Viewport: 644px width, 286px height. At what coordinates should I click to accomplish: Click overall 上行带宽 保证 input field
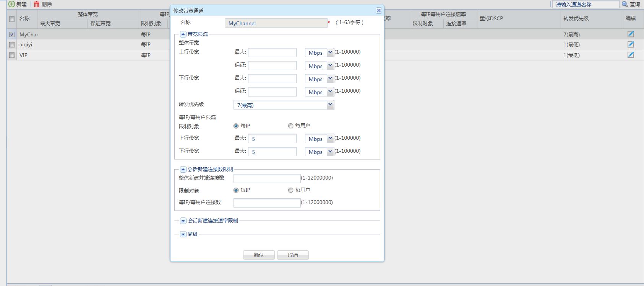point(272,65)
